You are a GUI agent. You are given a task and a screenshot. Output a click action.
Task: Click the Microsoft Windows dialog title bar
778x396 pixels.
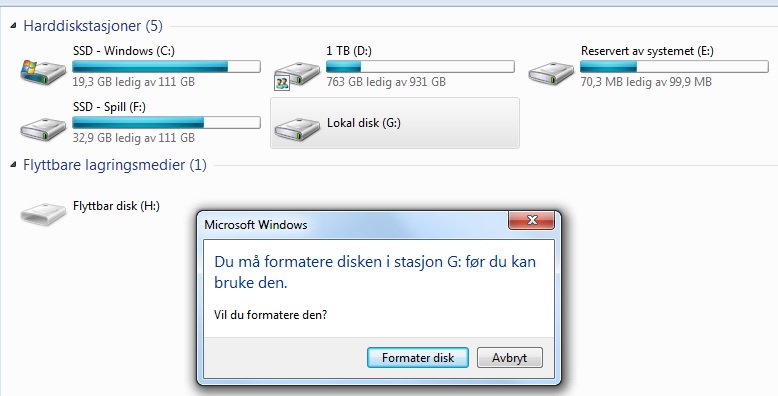click(355, 225)
